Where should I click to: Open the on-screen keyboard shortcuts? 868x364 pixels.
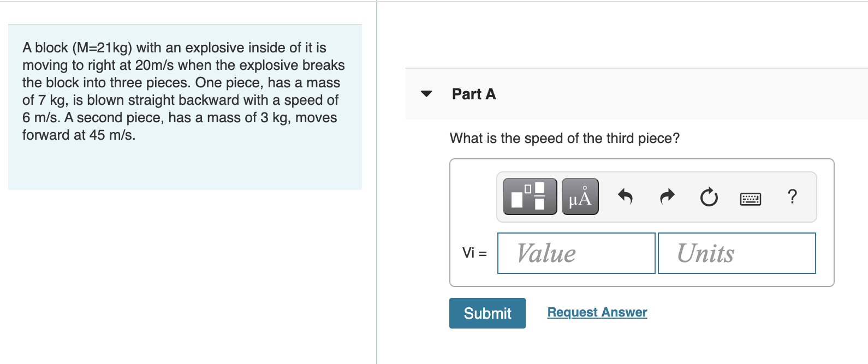pyautogui.click(x=750, y=198)
